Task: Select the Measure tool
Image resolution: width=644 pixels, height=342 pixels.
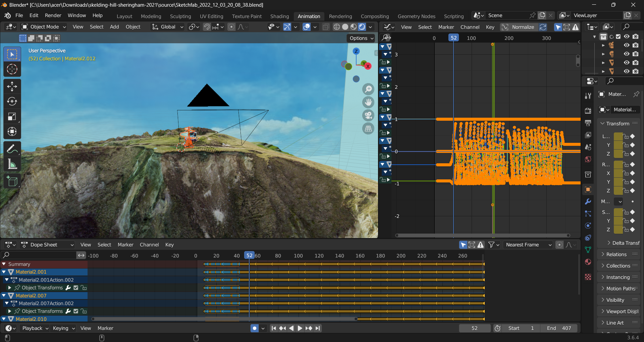Action: (x=12, y=164)
